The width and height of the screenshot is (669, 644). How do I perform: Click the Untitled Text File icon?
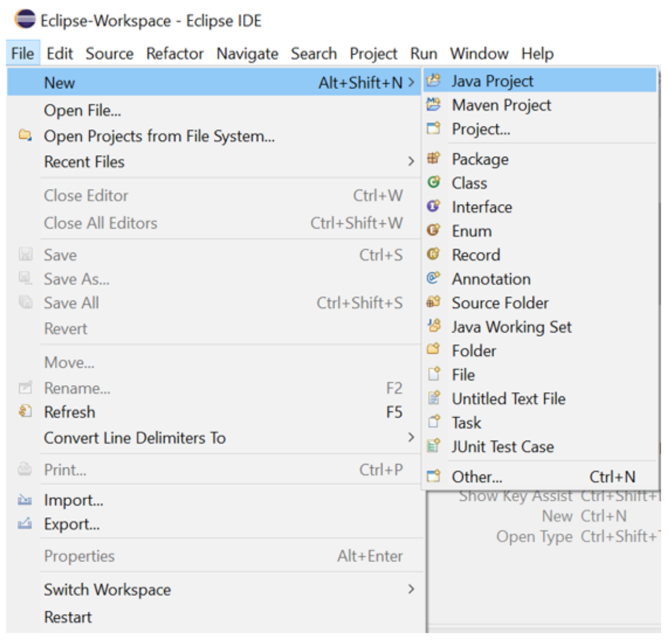pyautogui.click(x=433, y=398)
